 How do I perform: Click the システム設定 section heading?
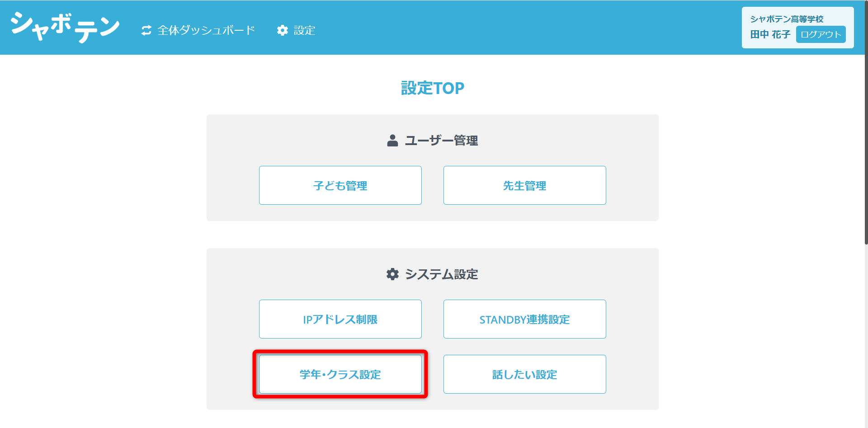point(441,274)
